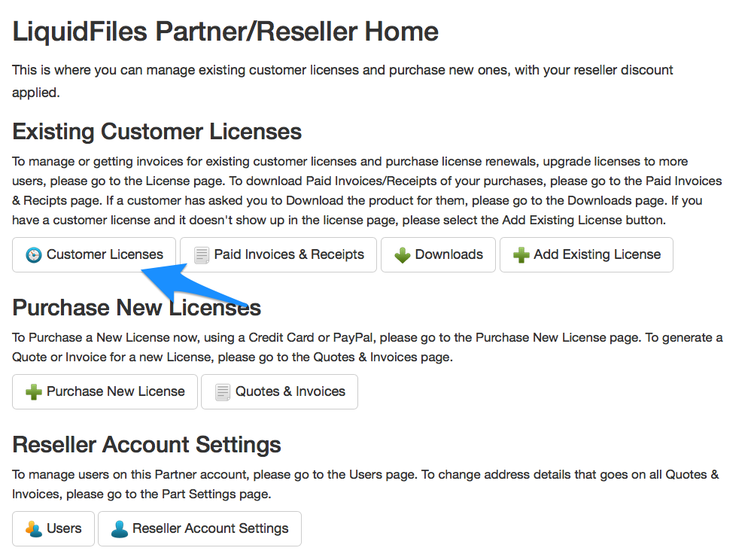Select the receipt icon on Paid Invoices & Receipts

(x=202, y=254)
